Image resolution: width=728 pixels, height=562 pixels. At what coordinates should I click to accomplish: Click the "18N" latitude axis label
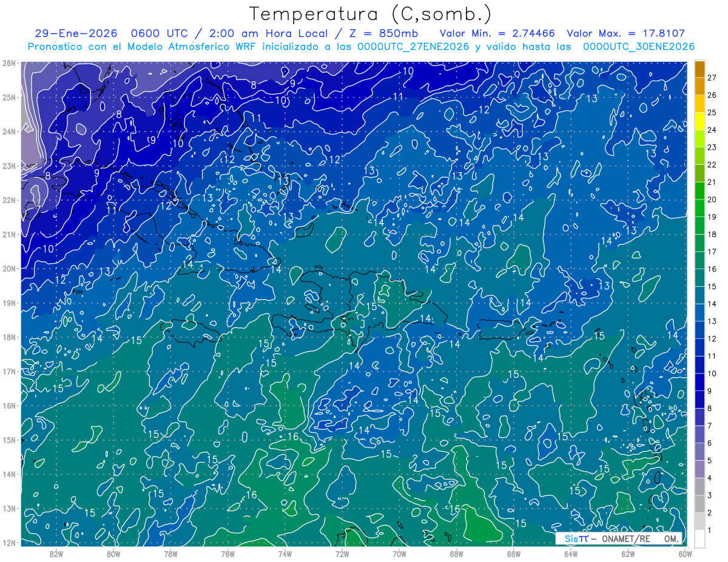click(x=9, y=337)
